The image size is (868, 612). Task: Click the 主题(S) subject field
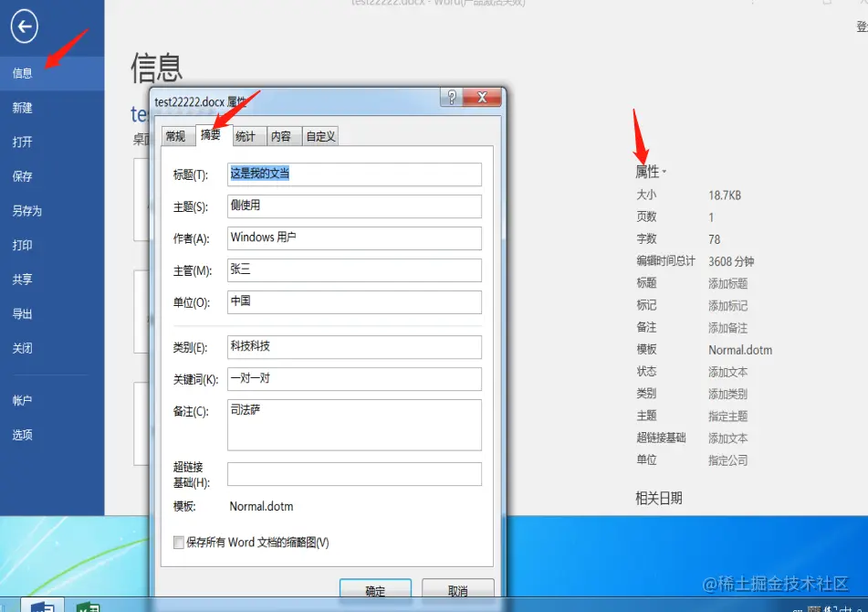click(x=354, y=206)
